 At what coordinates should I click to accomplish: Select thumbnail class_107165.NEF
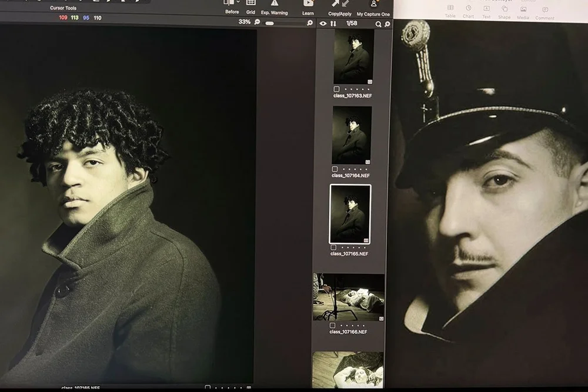[350, 214]
